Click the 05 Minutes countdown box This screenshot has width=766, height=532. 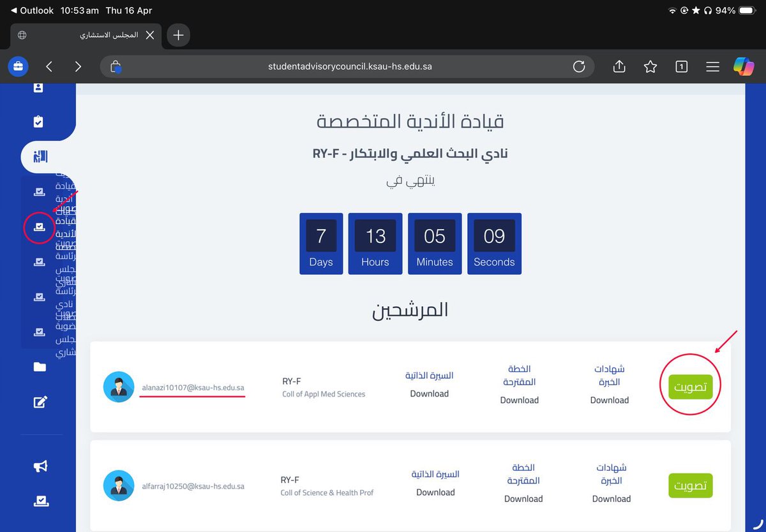pyautogui.click(x=435, y=244)
